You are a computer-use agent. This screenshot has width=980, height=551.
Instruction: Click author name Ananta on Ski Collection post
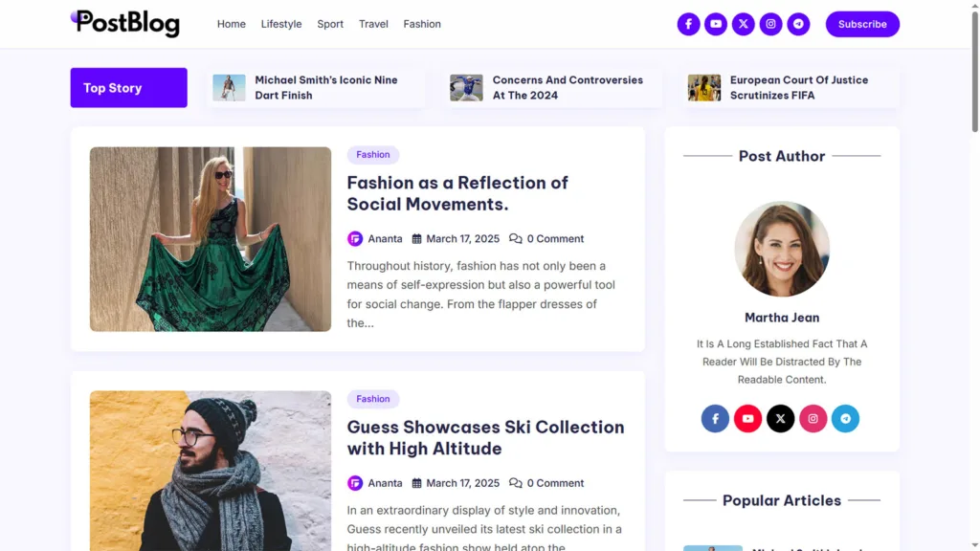[385, 483]
